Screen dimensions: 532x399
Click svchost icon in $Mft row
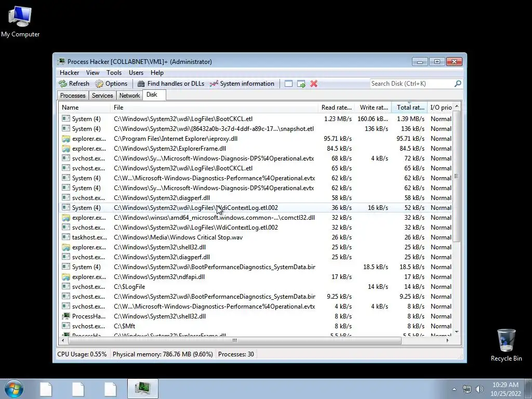pos(66,326)
